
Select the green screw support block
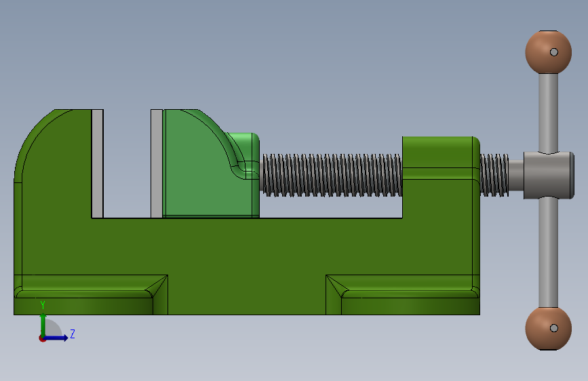click(441, 176)
